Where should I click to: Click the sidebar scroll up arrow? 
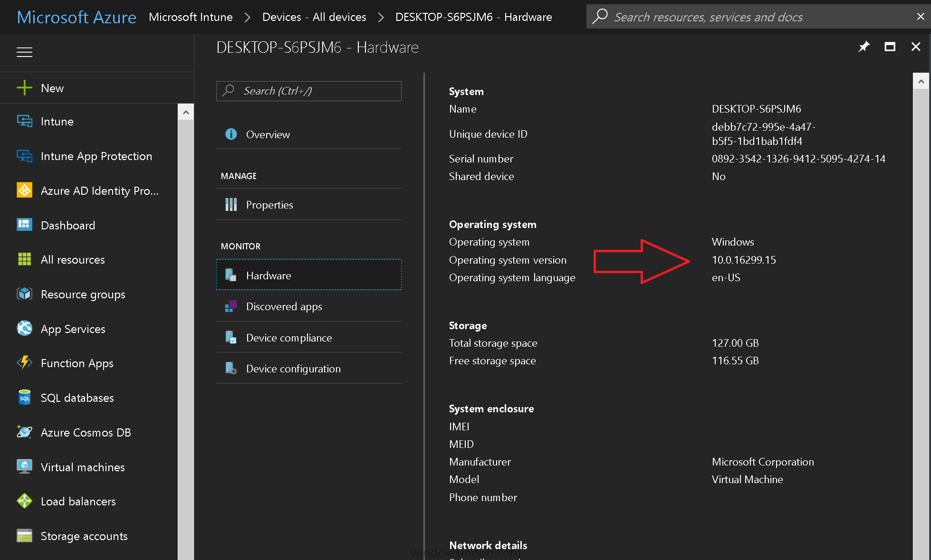coord(186,113)
